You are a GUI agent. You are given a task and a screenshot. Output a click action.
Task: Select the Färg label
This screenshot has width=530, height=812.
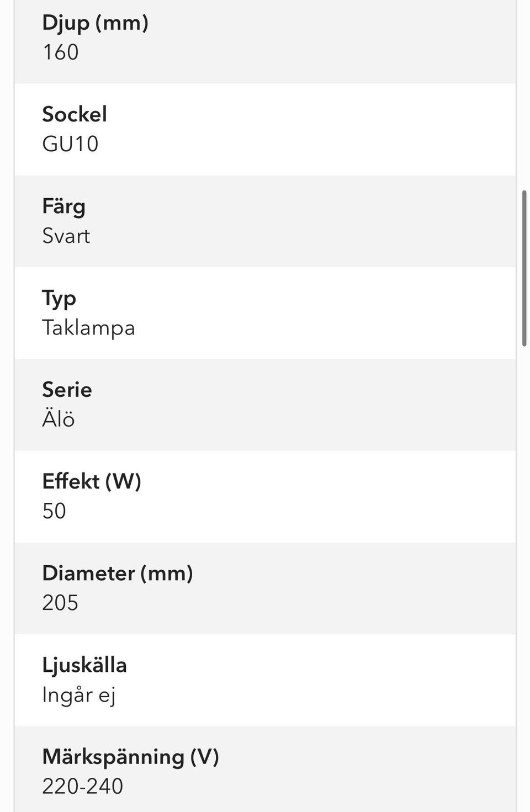[64, 206]
